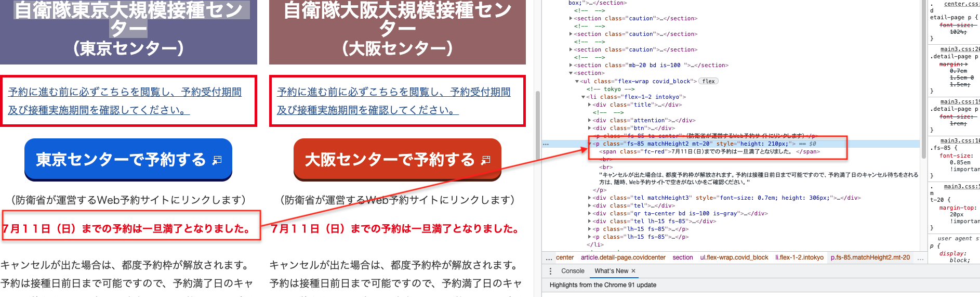The image size is (980, 297).
Task: Select the "section" breadcrumb item
Action: point(683,257)
